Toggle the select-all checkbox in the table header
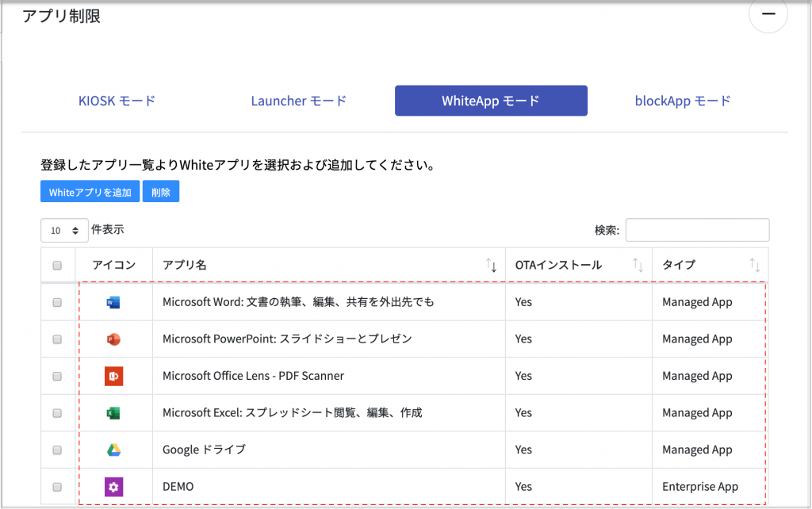The width and height of the screenshot is (812, 509). [57, 266]
